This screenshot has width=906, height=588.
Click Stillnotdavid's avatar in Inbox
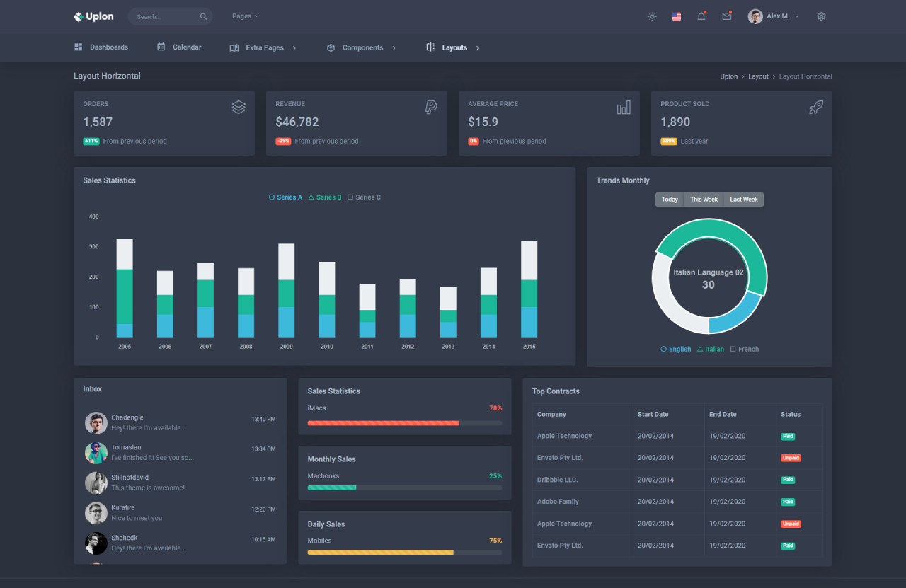[x=96, y=483]
